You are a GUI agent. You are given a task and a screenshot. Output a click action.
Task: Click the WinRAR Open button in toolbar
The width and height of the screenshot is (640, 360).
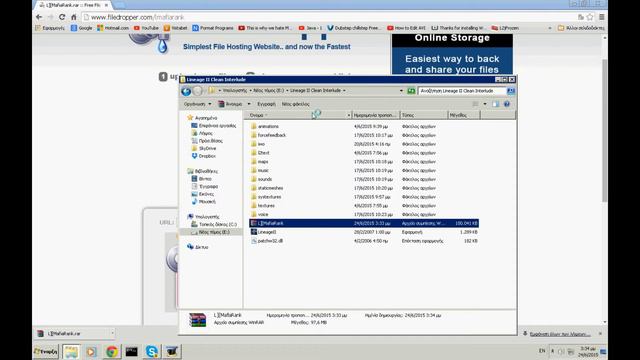pos(231,104)
